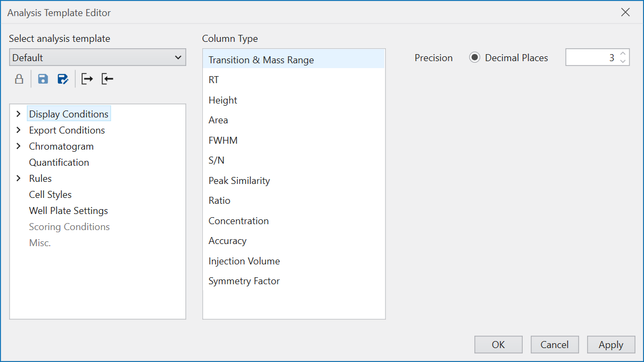Expand the Chromatogram tree node
The image size is (644, 362).
[19, 146]
